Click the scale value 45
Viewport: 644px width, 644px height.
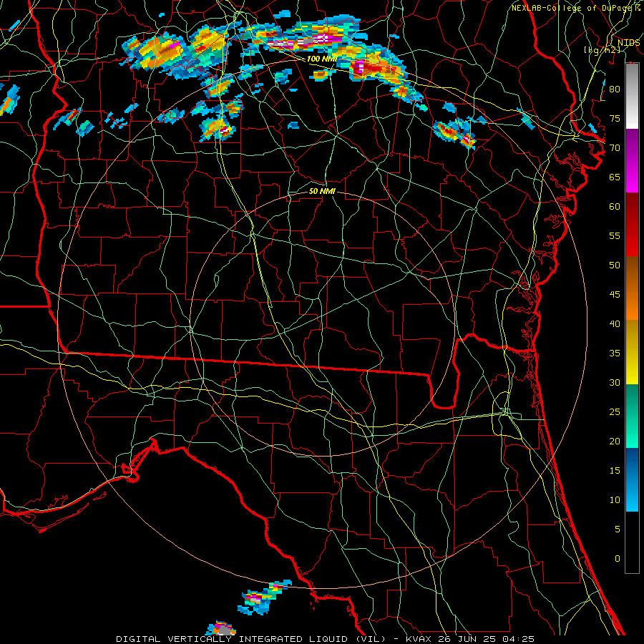(x=615, y=295)
